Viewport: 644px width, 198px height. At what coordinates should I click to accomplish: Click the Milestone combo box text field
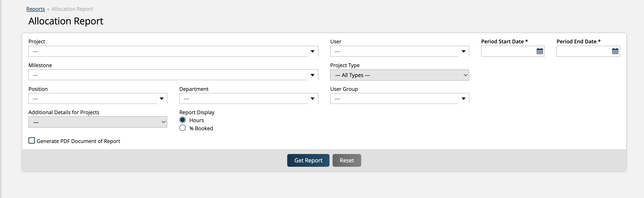168,75
